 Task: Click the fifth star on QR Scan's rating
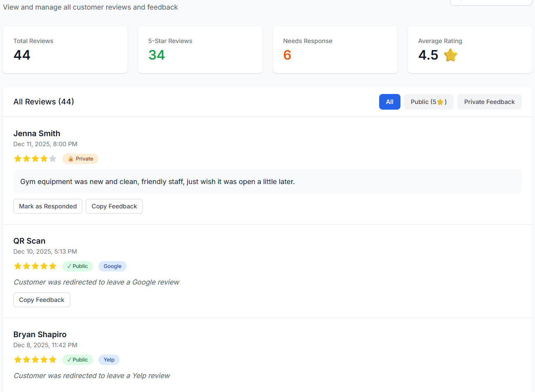(53, 266)
